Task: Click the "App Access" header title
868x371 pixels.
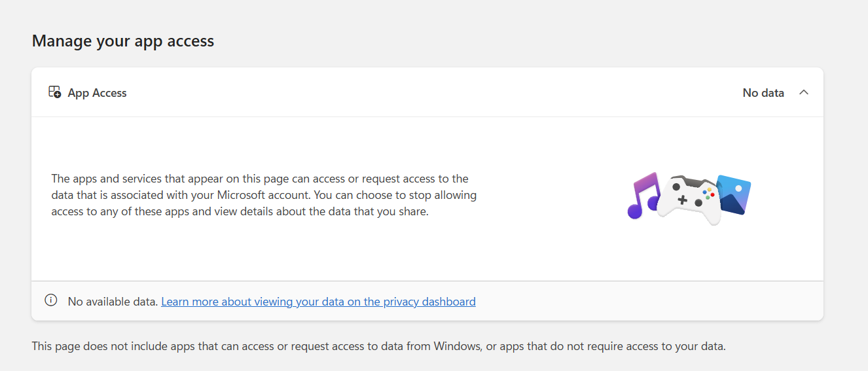Action: [x=97, y=93]
